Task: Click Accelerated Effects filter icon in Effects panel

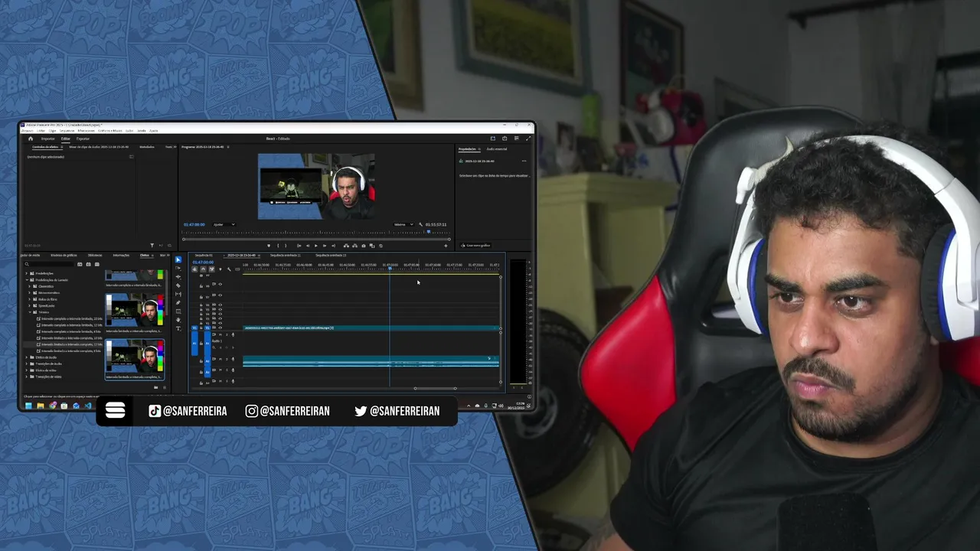Action: coord(80,264)
